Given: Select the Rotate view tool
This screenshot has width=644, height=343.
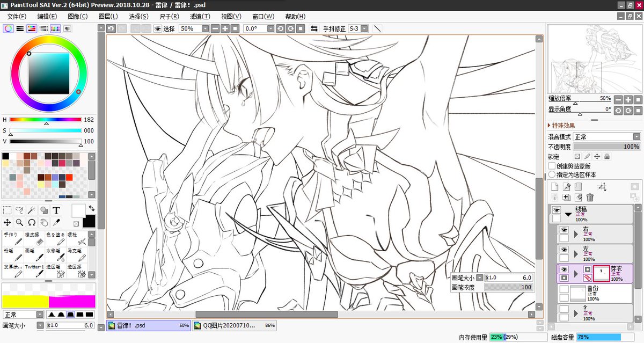Looking at the screenshot, I should [x=32, y=222].
